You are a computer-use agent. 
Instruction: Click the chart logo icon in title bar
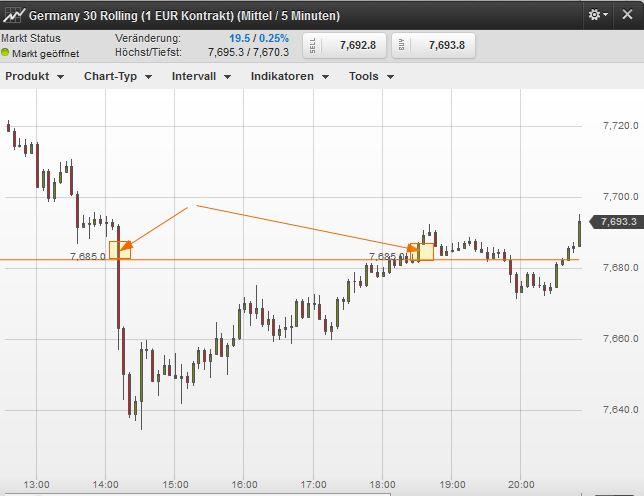click(14, 15)
